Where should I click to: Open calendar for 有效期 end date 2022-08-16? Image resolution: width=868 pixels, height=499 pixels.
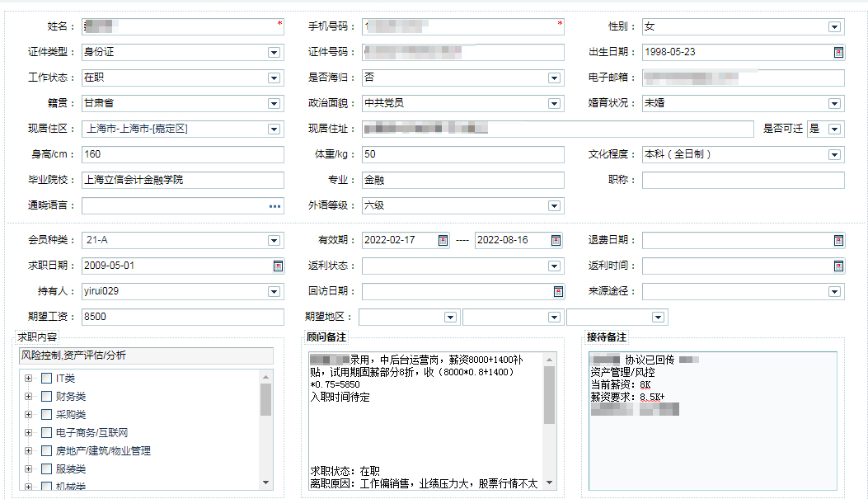pyautogui.click(x=556, y=240)
